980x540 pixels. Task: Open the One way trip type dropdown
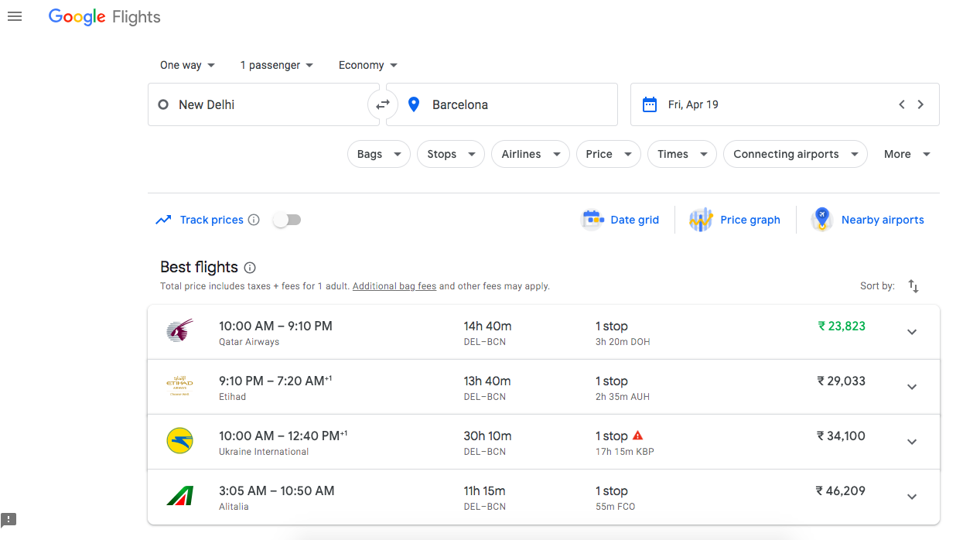[x=188, y=65]
